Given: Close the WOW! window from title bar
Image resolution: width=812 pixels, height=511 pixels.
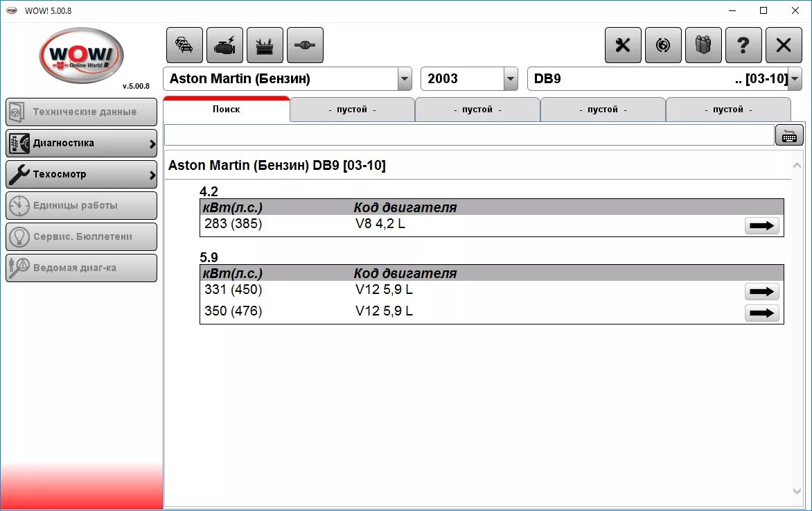Looking at the screenshot, I should tap(795, 10).
